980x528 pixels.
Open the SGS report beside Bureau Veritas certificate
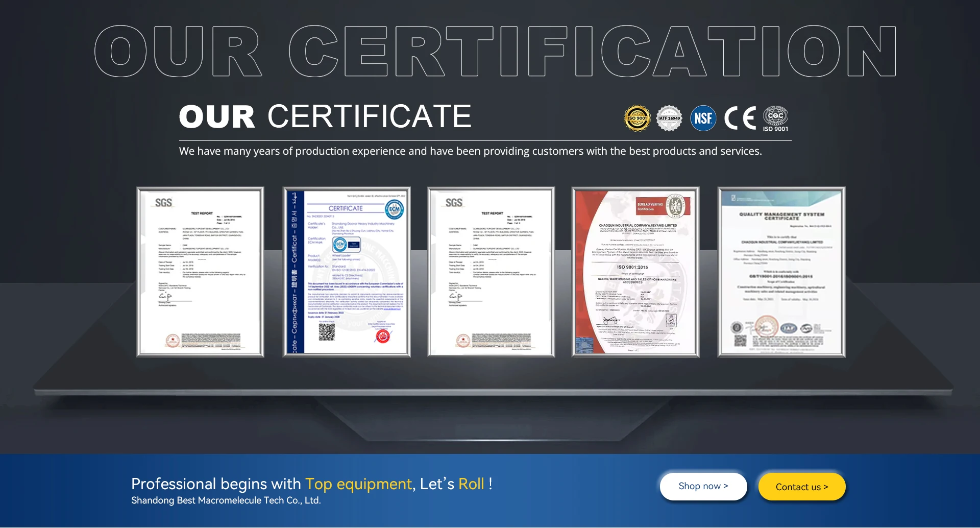[491, 272]
